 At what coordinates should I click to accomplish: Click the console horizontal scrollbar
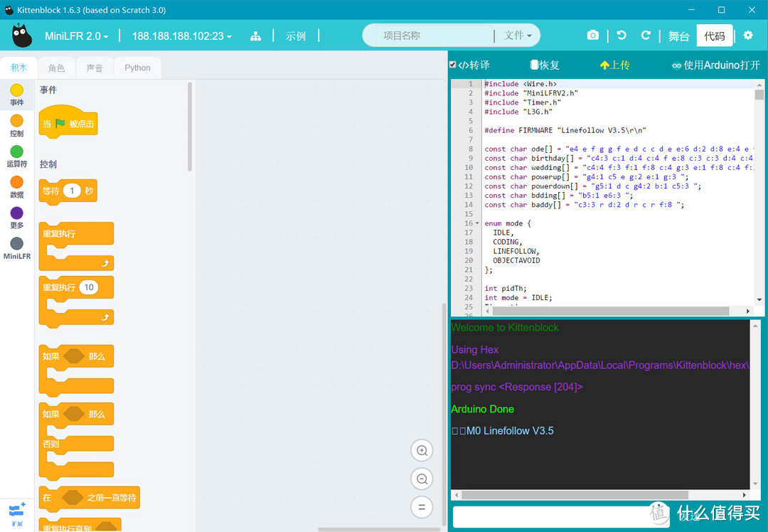575,495
